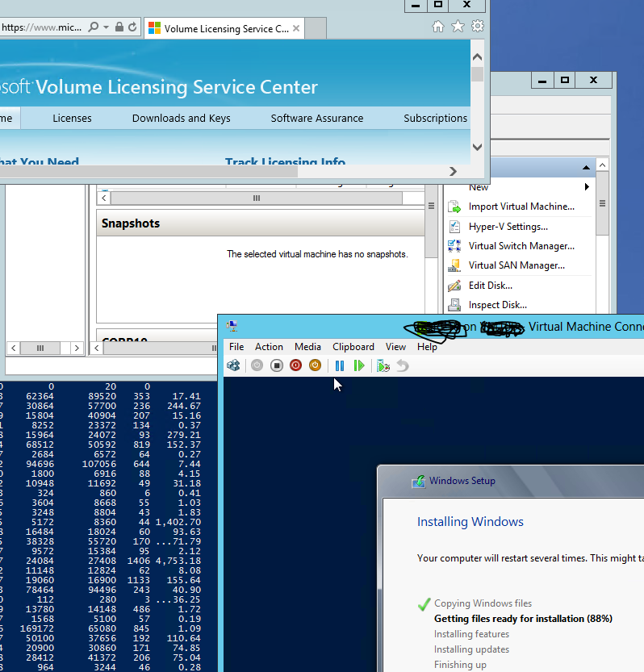The height and width of the screenshot is (672, 644).
Task: Click Virtual Switch Manager icon
Action: [x=454, y=246]
